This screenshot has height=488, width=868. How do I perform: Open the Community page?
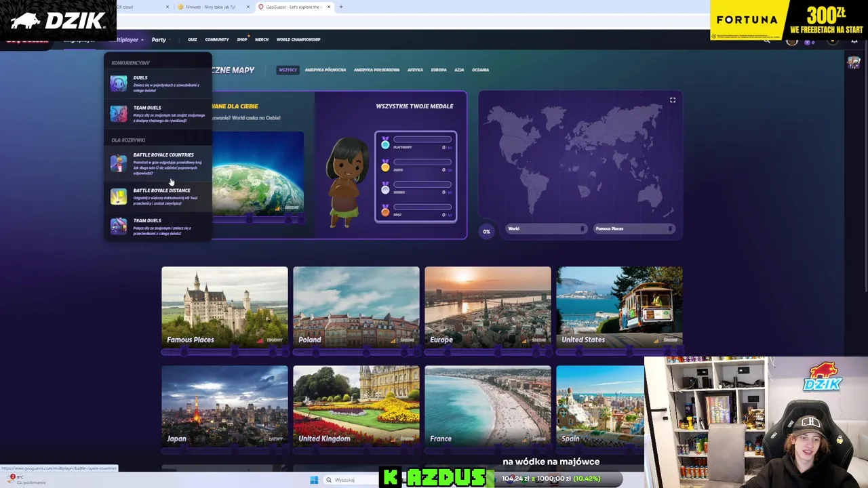[x=217, y=39]
